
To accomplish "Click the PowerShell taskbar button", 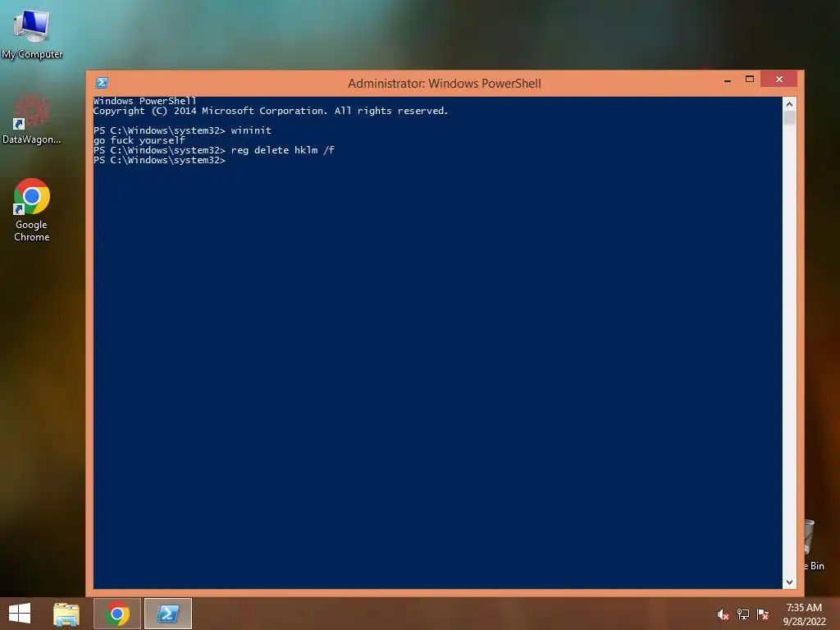I will pyautogui.click(x=168, y=614).
